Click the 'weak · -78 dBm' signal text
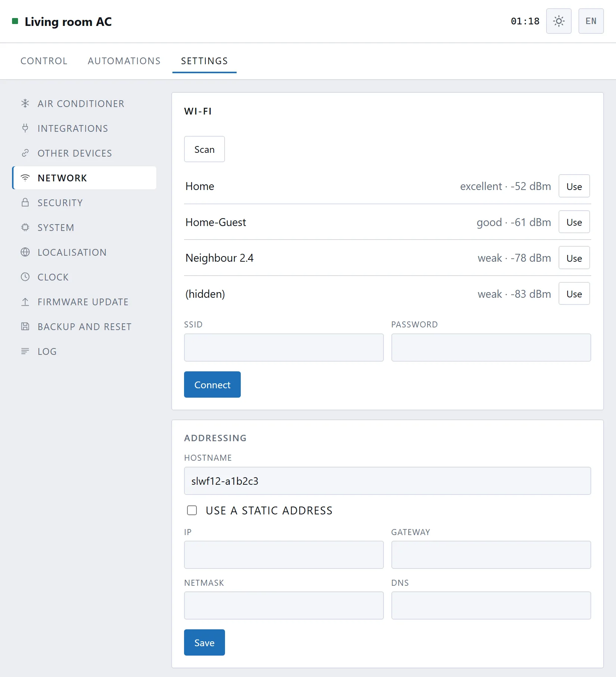This screenshot has width=616, height=677. [514, 258]
